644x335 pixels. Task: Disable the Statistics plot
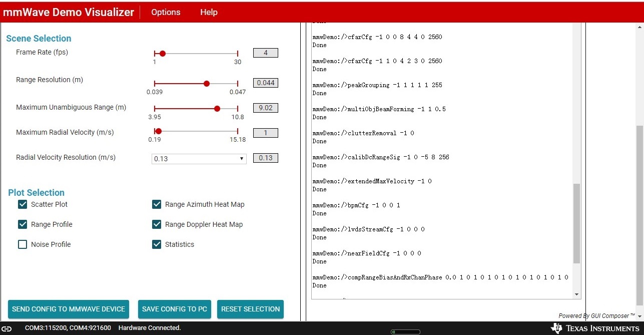[157, 244]
